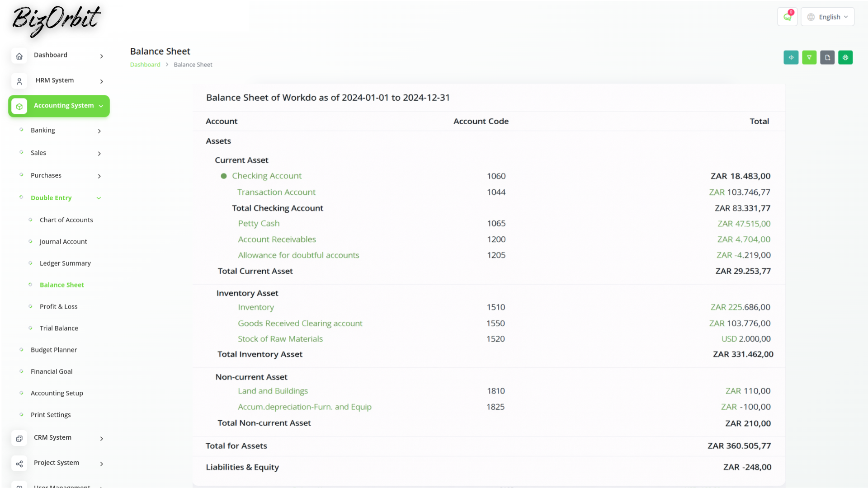The image size is (868, 488).
Task: Open the Journal Account menu item
Action: point(63,242)
